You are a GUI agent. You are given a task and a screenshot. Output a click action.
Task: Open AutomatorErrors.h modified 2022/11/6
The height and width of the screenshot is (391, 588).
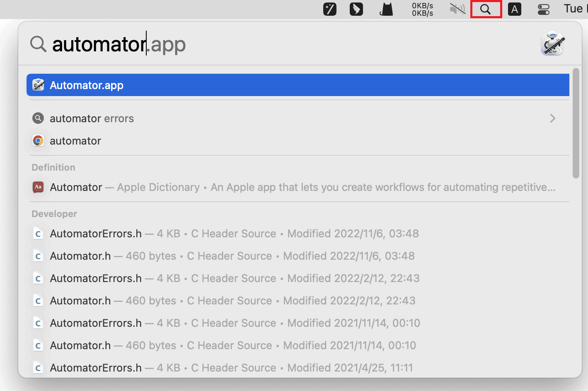(298, 234)
